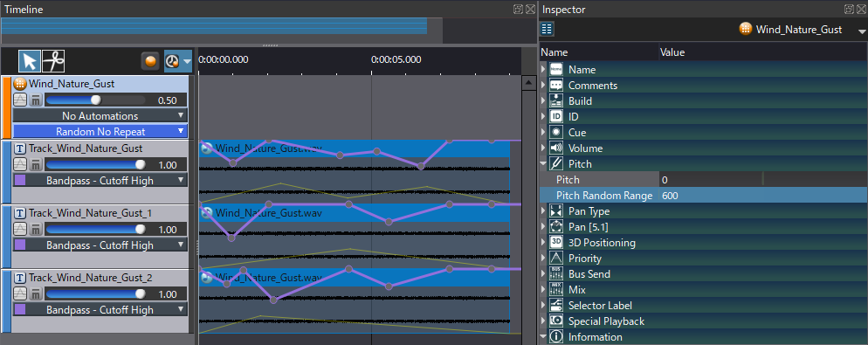Click the T icon of Track_Wind_Nature_Gust_2
This screenshot has height=345, width=868.
20,278
